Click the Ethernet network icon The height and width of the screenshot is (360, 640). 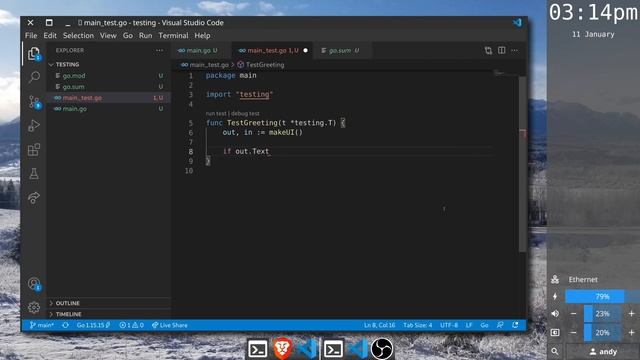(555, 280)
